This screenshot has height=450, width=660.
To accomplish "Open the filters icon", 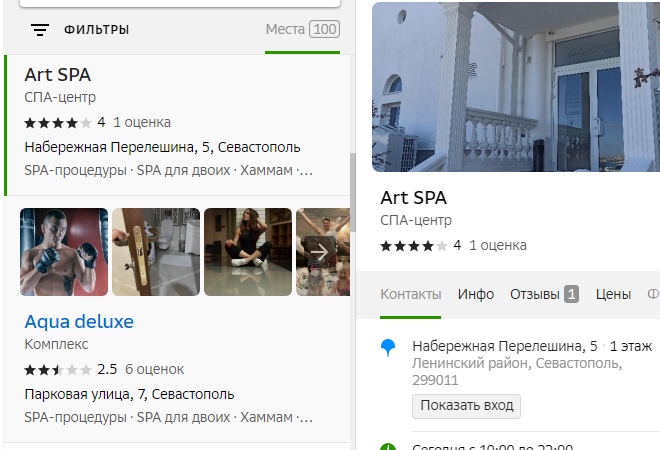I will pos(40,30).
